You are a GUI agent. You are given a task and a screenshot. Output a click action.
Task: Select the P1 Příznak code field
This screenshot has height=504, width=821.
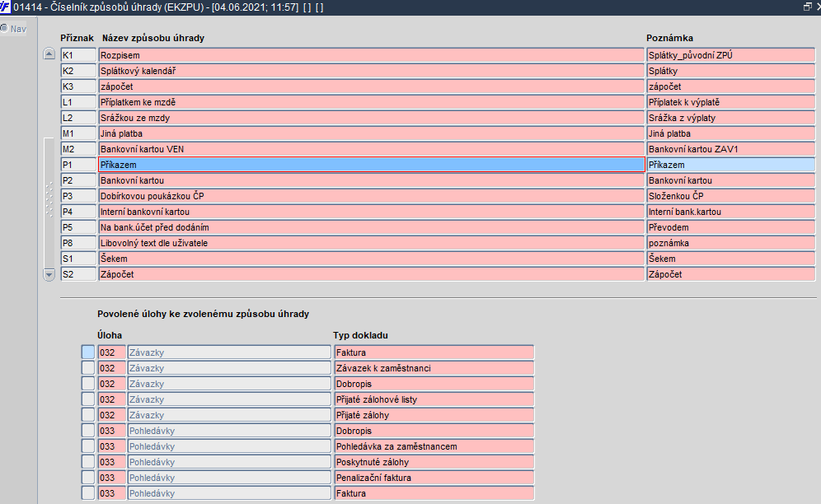[78, 165]
